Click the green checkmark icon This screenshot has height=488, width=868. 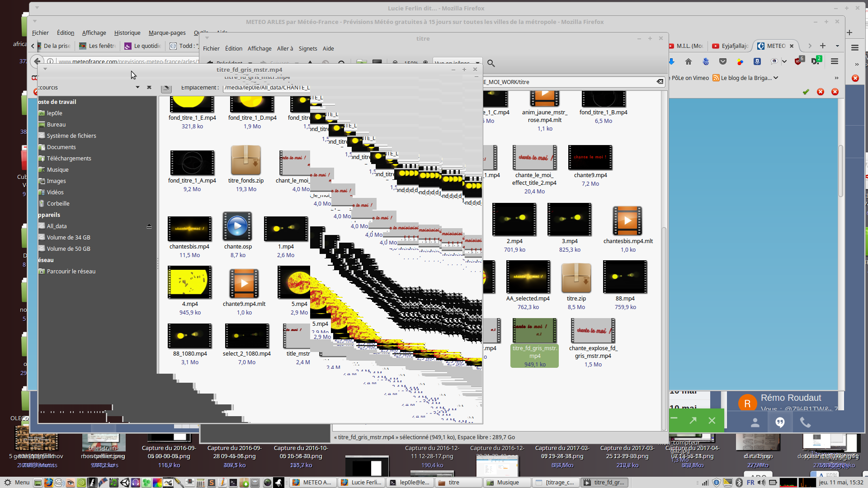tap(806, 92)
